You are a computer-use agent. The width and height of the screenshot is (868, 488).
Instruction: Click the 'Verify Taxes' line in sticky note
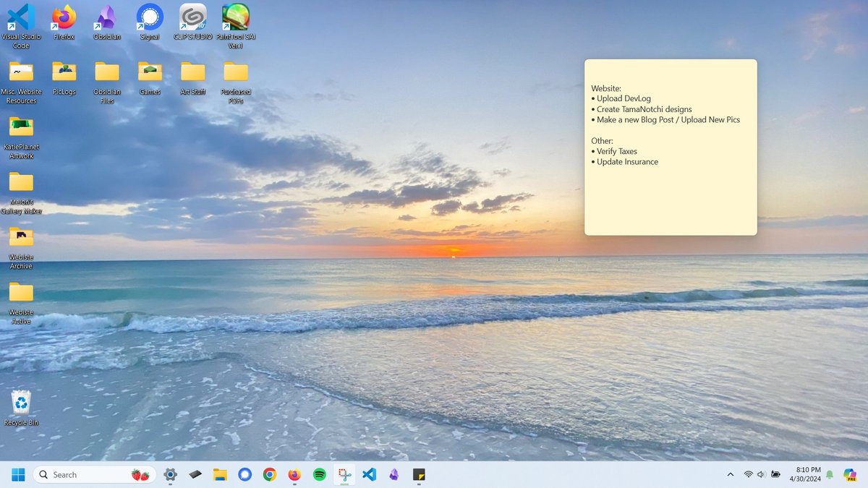point(616,152)
